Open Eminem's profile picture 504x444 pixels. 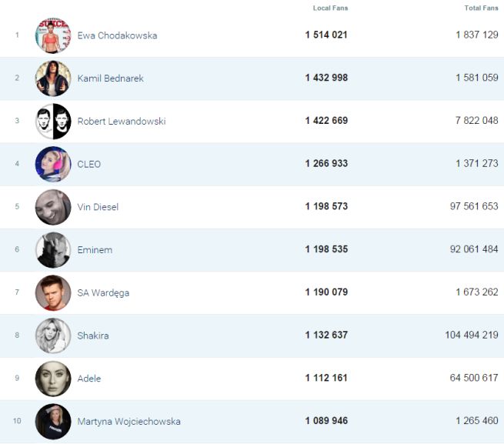click(53, 250)
